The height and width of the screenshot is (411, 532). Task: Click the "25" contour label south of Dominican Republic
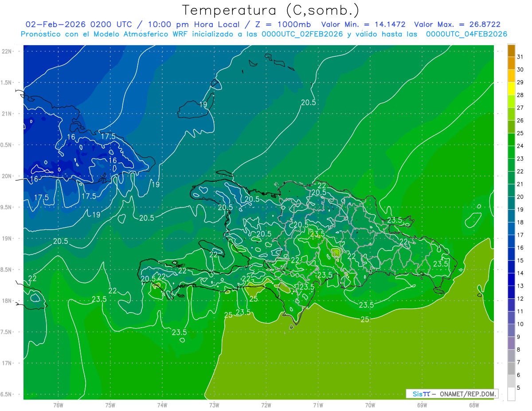(x=365, y=319)
